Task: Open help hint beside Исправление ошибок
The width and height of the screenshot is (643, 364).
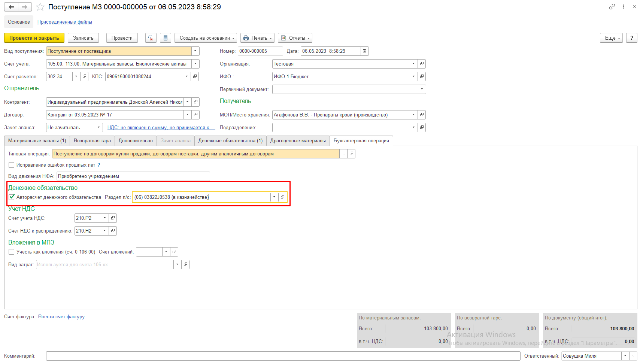Action: click(x=99, y=165)
